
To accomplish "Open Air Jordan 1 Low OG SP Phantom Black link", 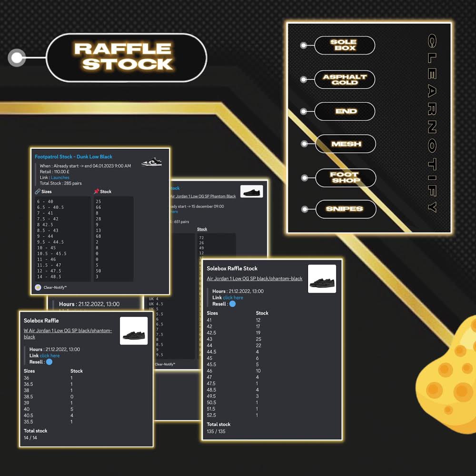I will pyautogui.click(x=203, y=196).
